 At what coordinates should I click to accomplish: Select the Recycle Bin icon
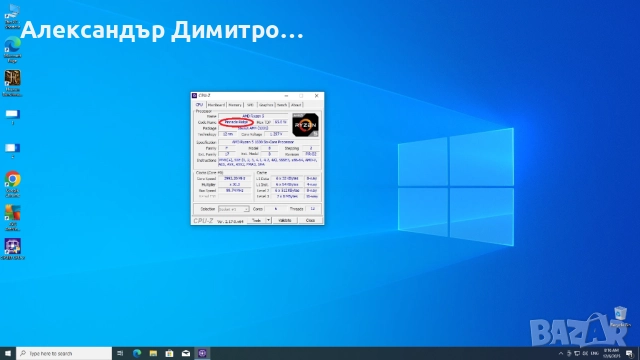620,316
